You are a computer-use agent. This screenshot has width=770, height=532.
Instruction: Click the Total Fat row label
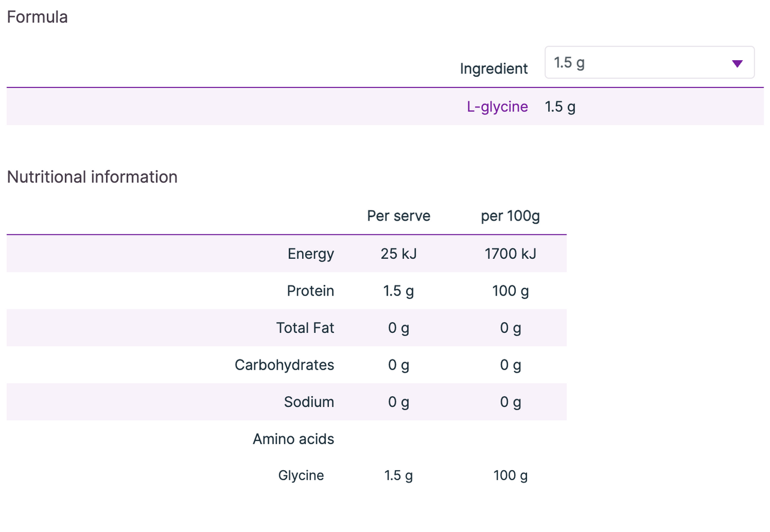[x=305, y=328]
